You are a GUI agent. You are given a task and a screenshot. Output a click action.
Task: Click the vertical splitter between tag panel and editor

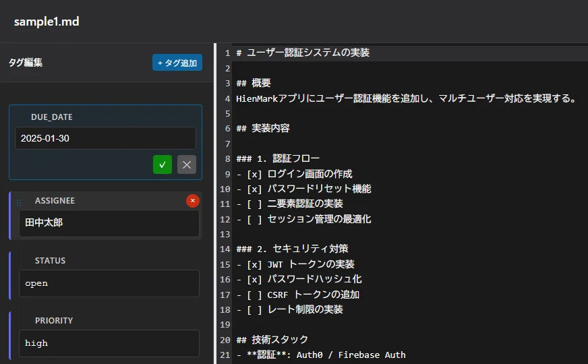coord(215,204)
